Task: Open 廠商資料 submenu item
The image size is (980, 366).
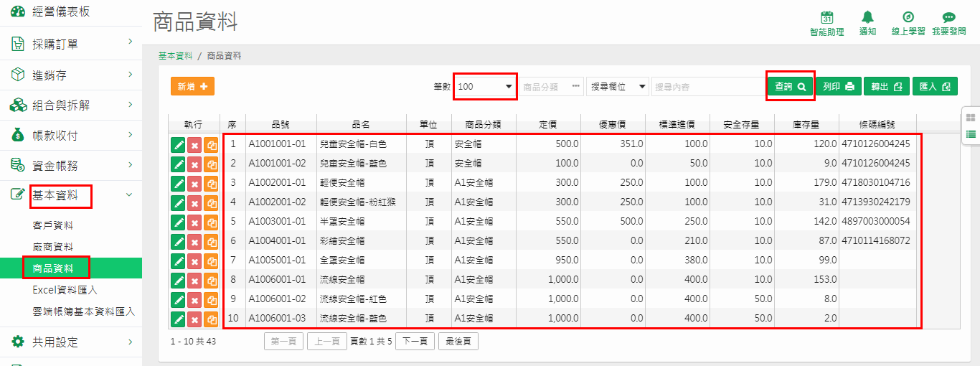Action: coord(53,247)
